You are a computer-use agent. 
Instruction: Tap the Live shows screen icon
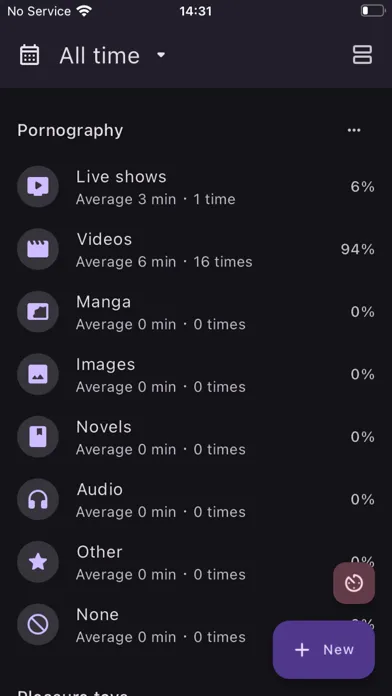tap(38, 186)
